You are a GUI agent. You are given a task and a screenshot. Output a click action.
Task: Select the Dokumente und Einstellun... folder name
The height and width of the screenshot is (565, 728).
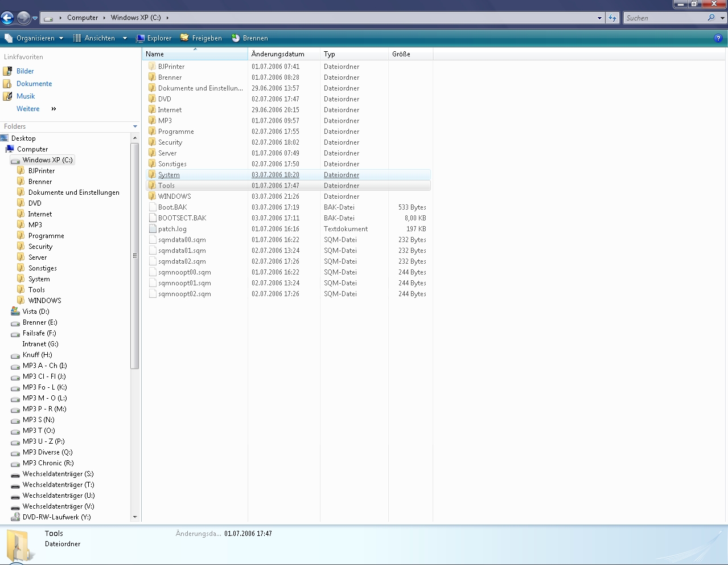200,88
